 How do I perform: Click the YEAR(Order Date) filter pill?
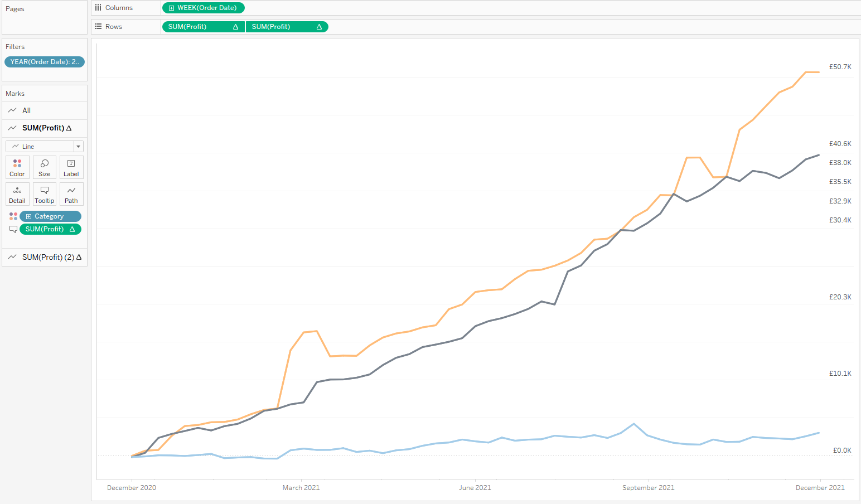coord(45,62)
